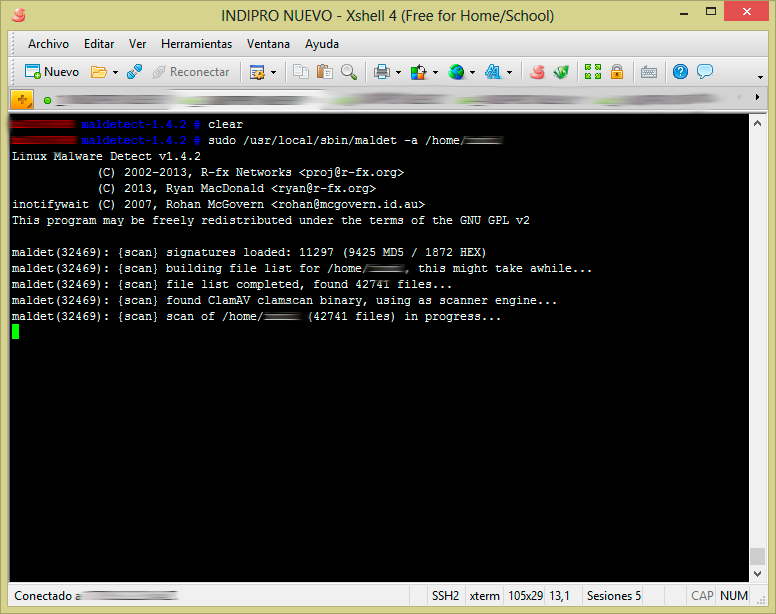Click the tab bar right scroll arrow
Image resolution: width=776 pixels, height=614 pixels.
click(x=757, y=97)
